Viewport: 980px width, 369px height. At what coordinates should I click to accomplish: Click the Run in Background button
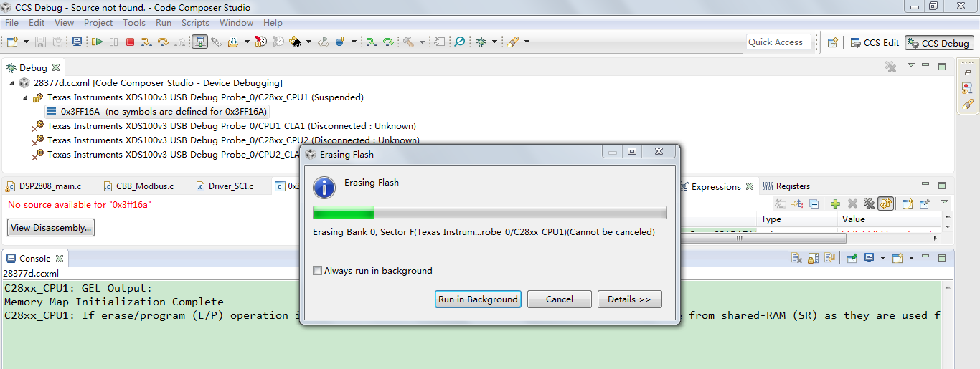(478, 299)
